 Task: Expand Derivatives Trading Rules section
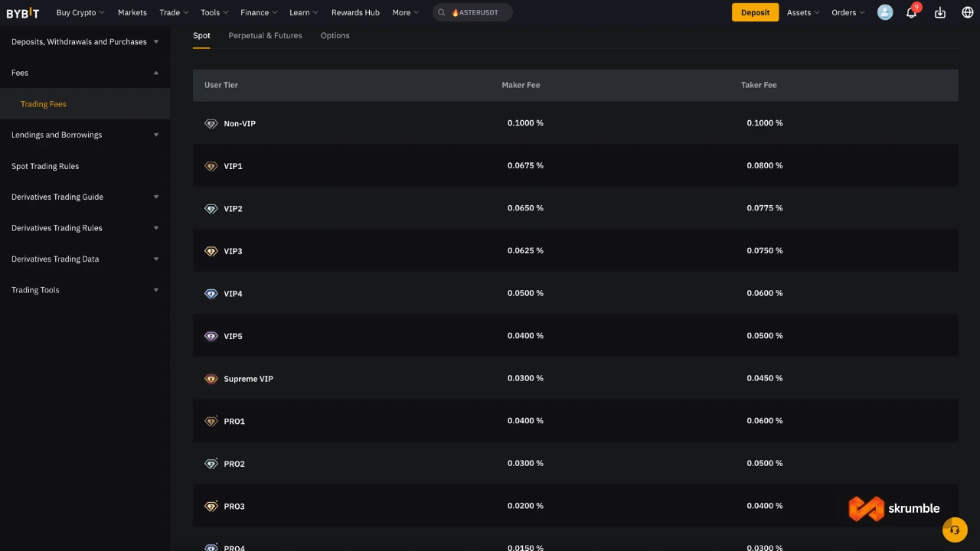(x=85, y=228)
